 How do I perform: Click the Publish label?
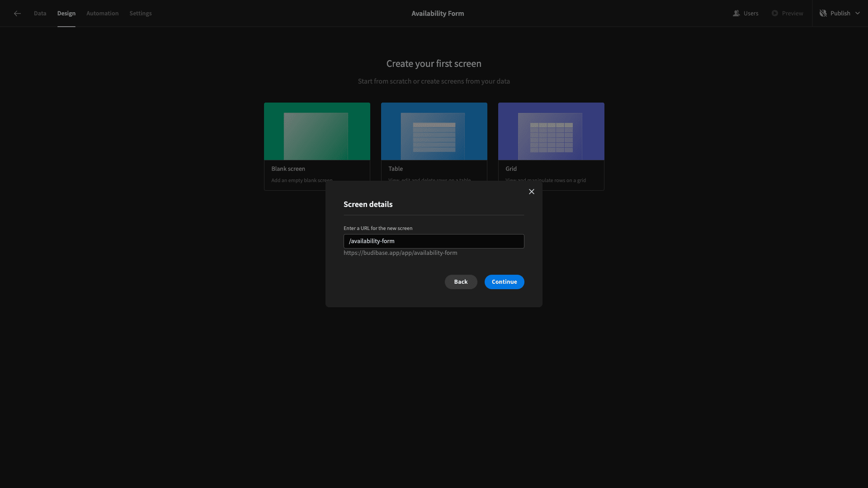click(x=840, y=14)
